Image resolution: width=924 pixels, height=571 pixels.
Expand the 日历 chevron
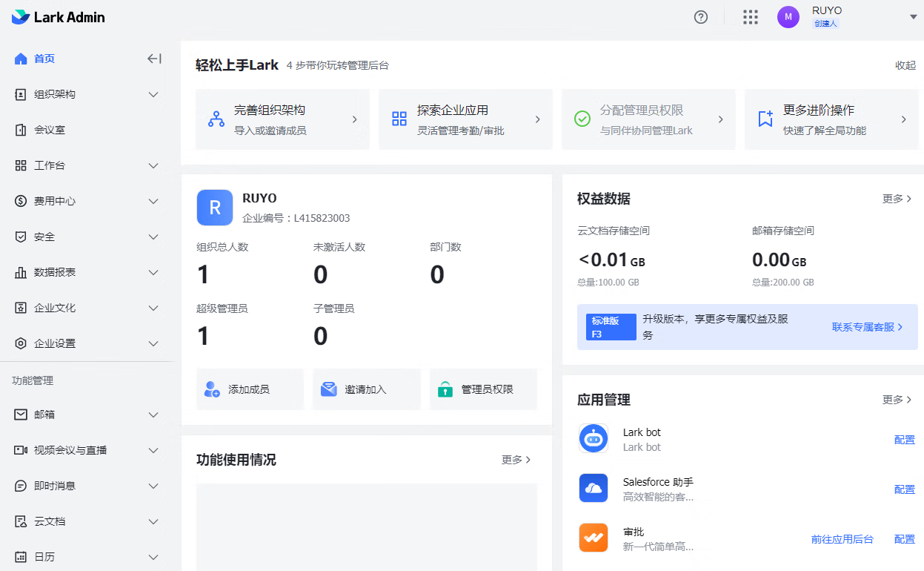coord(153,557)
